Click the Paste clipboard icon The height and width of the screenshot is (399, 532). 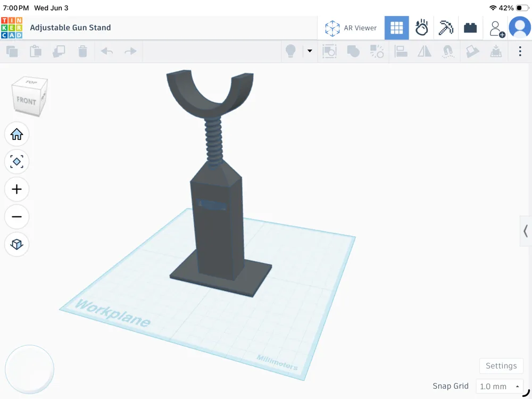pyautogui.click(x=36, y=52)
